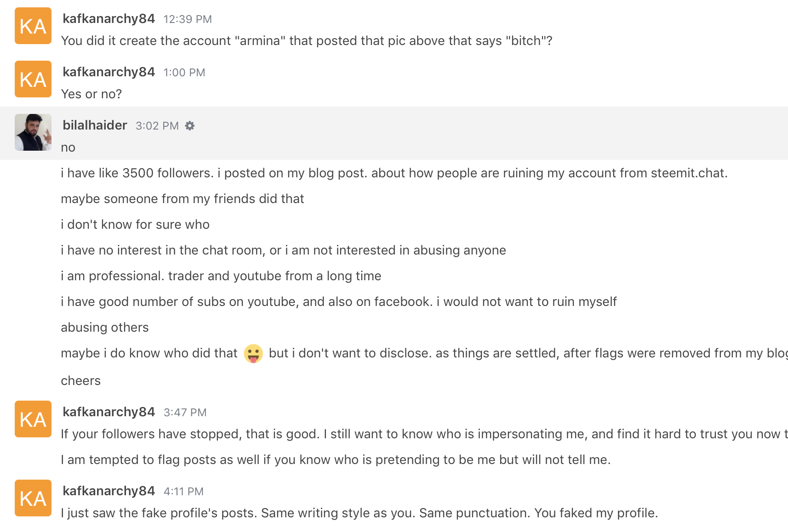
Task: Click the 3:02 PM timestamp
Action: pyautogui.click(x=157, y=126)
